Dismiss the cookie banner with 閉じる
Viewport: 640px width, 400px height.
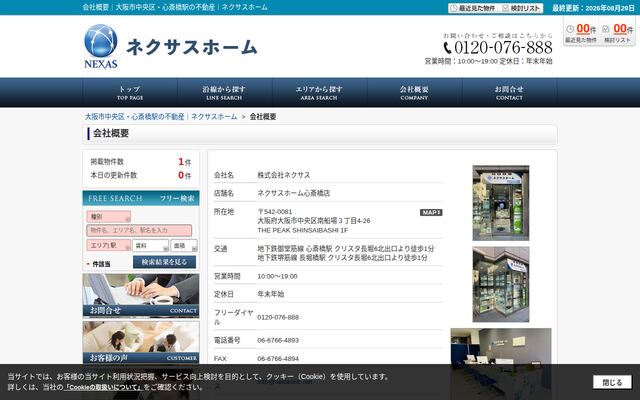[x=612, y=382]
